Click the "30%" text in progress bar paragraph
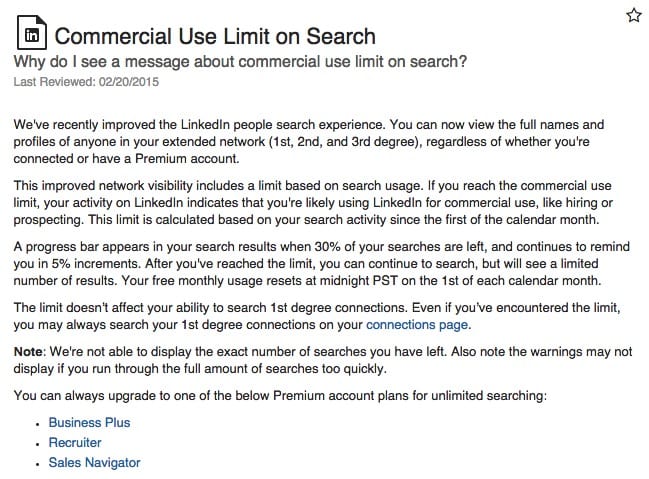This screenshot has width=649, height=479. point(327,247)
